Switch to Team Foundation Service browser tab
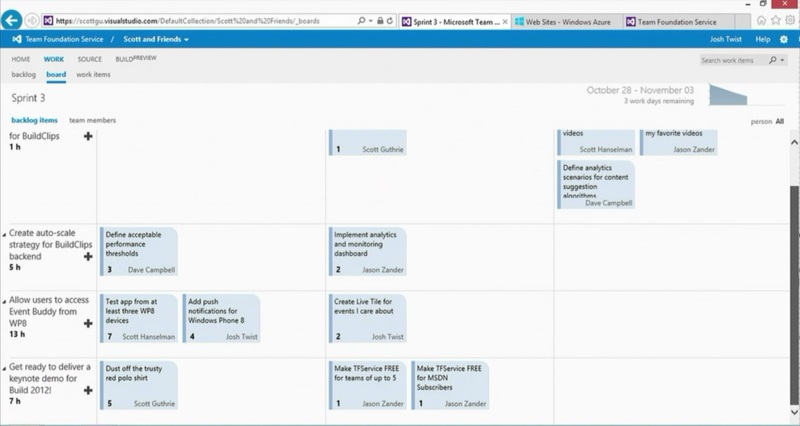The width and height of the screenshot is (800, 426). click(x=679, y=22)
